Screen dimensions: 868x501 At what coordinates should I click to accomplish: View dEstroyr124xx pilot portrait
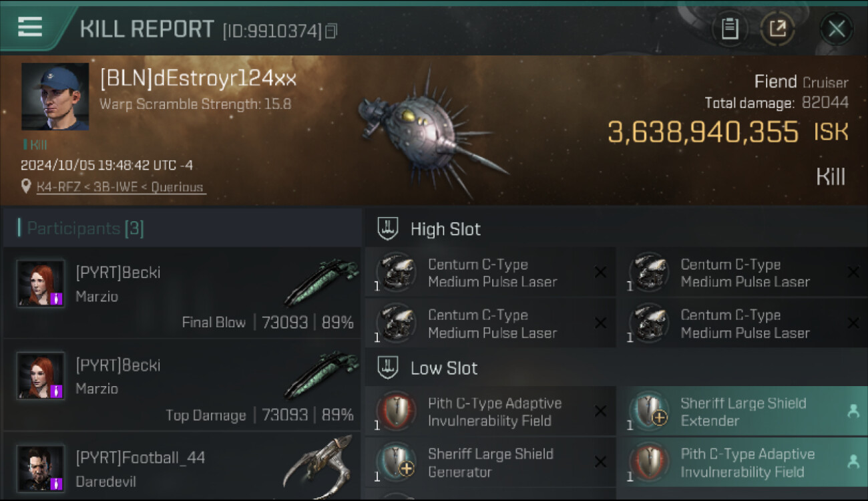coord(55,96)
